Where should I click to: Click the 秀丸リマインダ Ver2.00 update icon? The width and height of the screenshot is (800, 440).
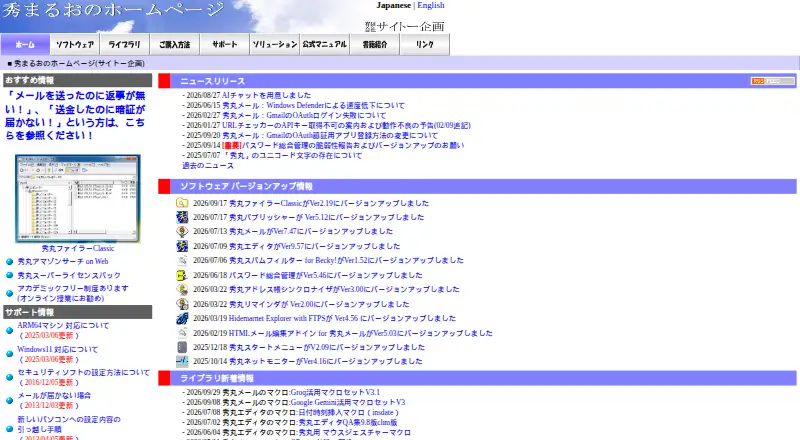[182, 304]
